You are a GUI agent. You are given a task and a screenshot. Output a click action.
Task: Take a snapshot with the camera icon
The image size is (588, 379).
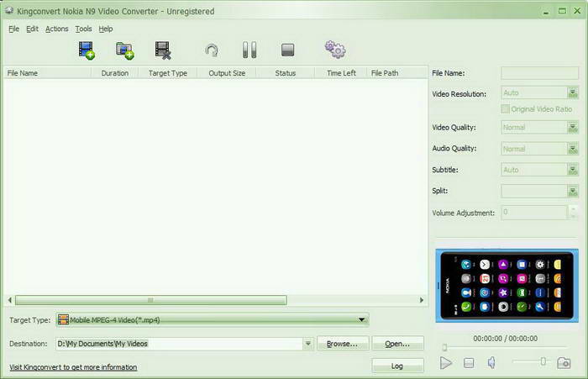564,363
